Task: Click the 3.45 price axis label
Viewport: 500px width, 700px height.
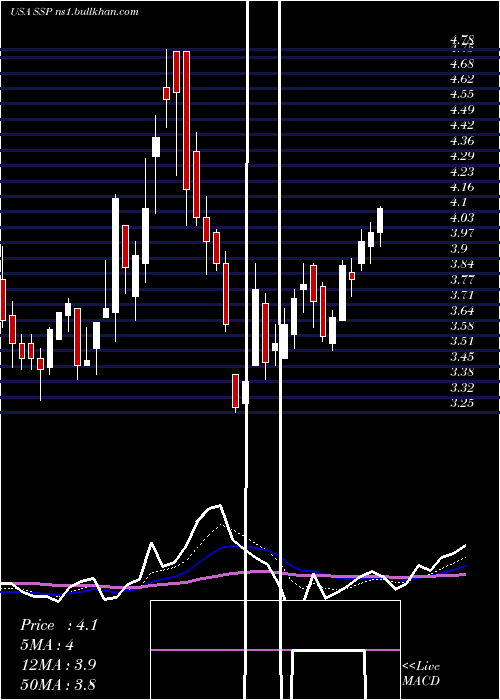Action: coord(462,356)
